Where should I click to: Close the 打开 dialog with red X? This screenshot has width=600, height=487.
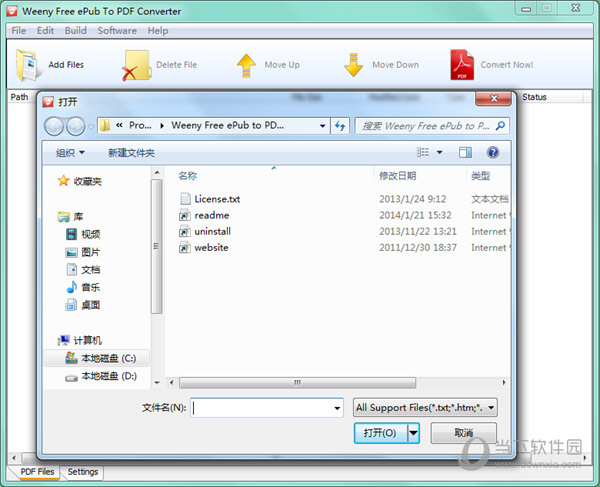[494, 99]
